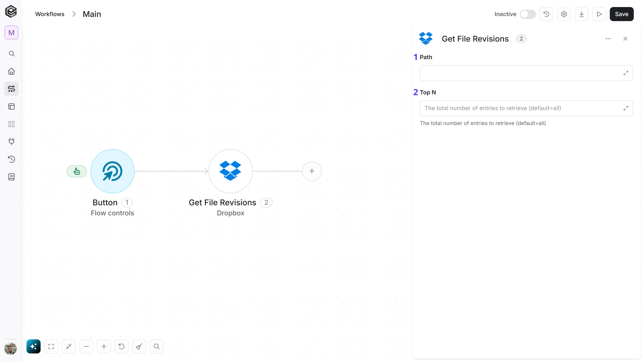Click the manual trigger hand badge
The width and height of the screenshot is (644, 362).
tap(76, 171)
